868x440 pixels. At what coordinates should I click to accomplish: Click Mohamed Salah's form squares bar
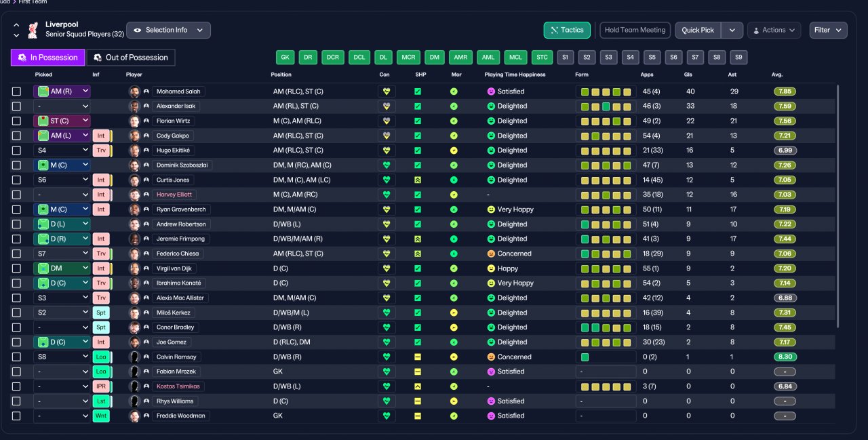click(606, 92)
